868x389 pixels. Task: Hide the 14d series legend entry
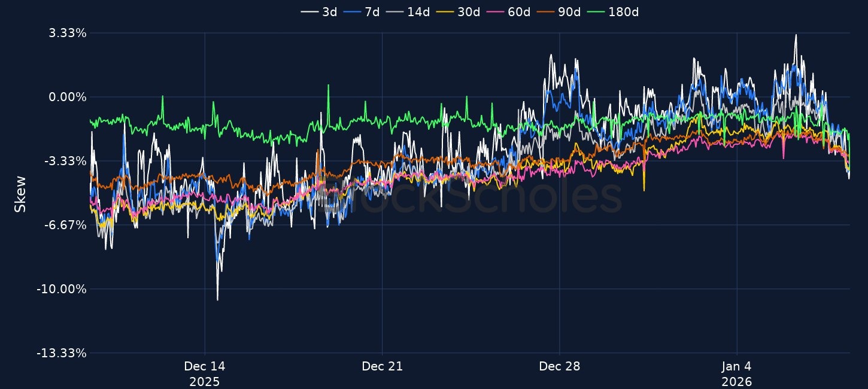tap(408, 11)
